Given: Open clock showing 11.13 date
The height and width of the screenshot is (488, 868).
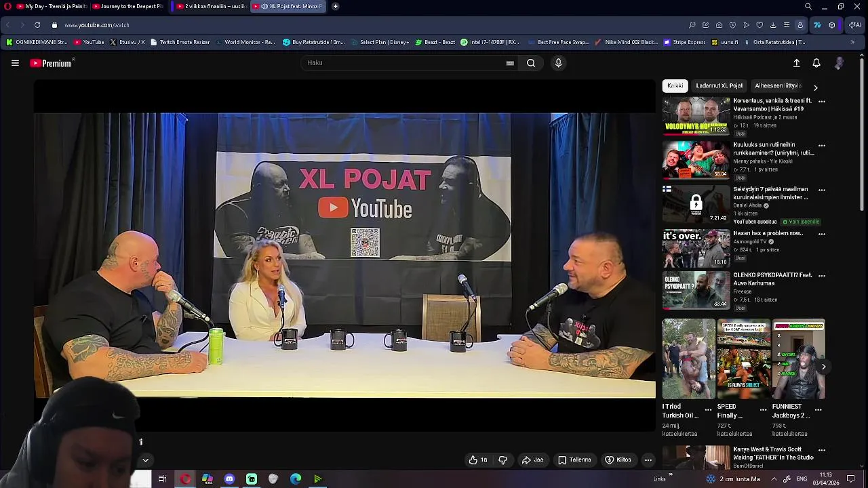Looking at the screenshot, I should pyautogui.click(x=826, y=479).
